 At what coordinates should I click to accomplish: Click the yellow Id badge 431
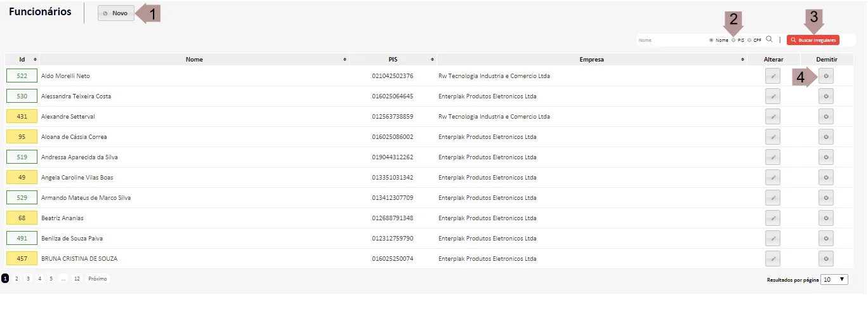pyautogui.click(x=22, y=117)
